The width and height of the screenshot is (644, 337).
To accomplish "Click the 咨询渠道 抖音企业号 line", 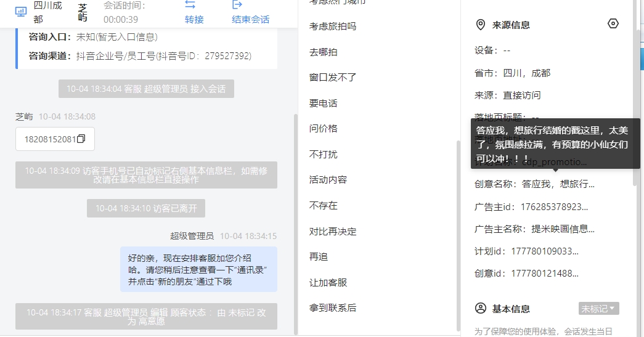I will coord(140,56).
